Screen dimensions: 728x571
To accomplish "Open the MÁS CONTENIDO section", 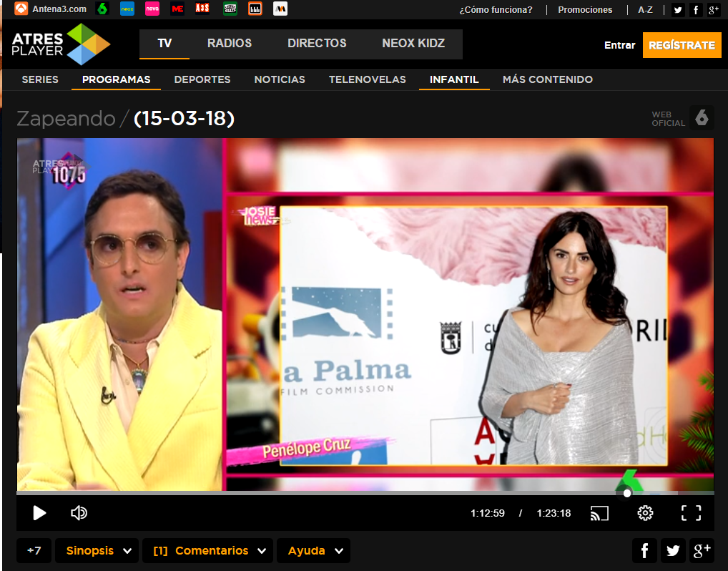I will [547, 79].
